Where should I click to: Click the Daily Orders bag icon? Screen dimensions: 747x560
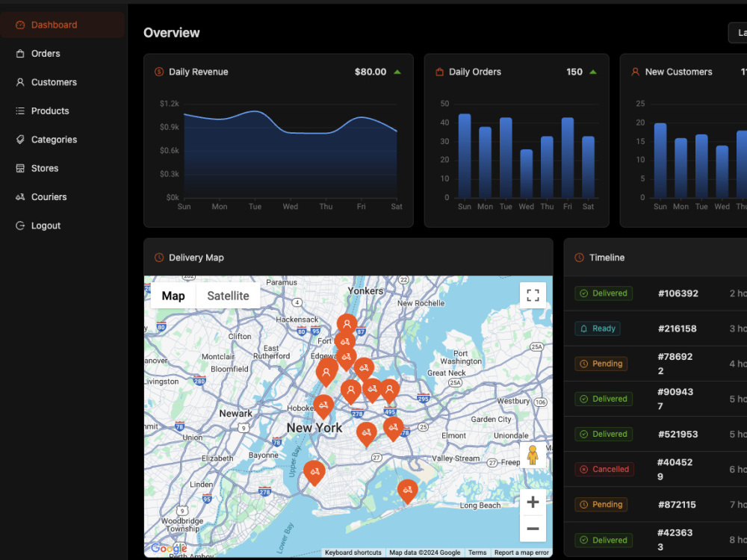point(439,72)
